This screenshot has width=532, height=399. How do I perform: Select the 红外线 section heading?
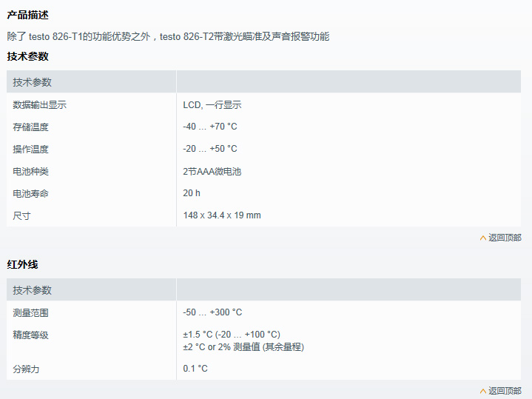pos(22,264)
